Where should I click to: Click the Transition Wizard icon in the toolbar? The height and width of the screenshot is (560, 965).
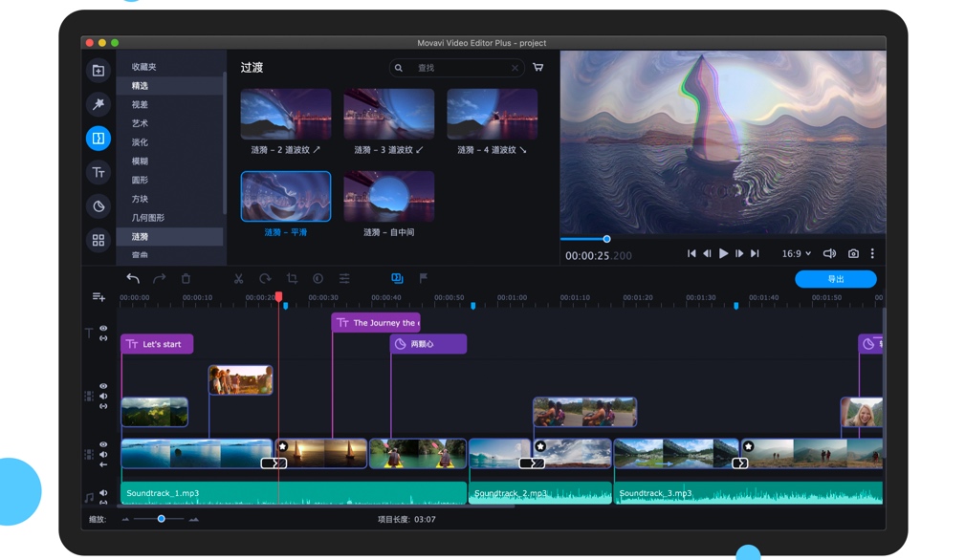click(x=398, y=278)
